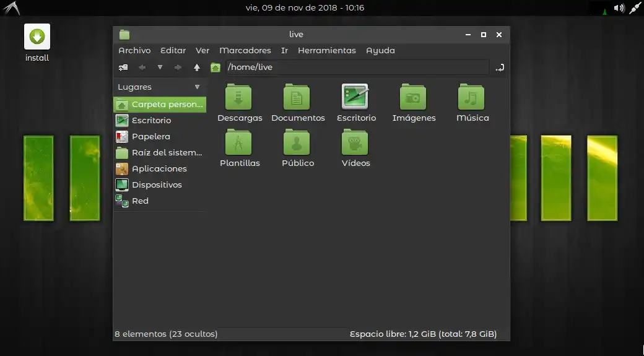Viewport: 644px width, 356px height.
Task: Click the /home/live path field
Action: click(x=357, y=67)
